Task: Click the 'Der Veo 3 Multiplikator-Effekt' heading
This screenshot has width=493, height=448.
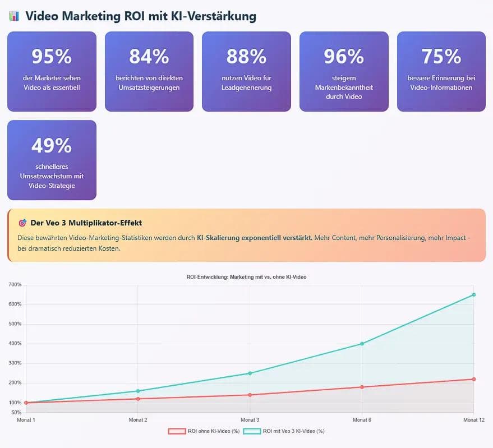Action: tap(86, 223)
